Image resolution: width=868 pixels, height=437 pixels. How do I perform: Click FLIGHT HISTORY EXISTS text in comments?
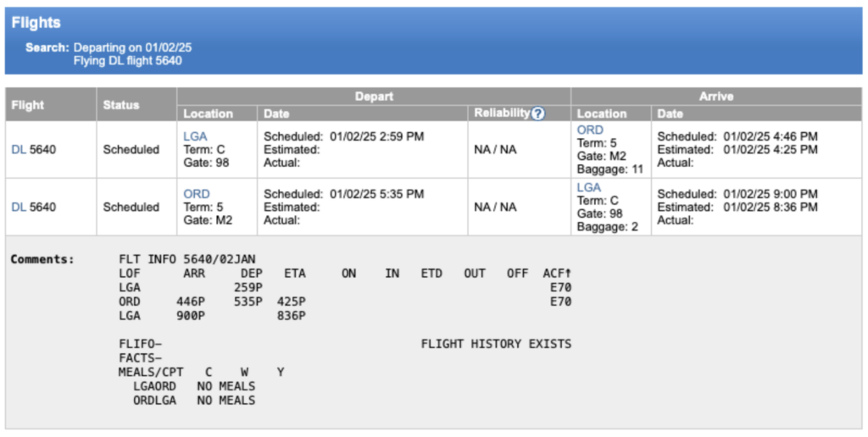[496, 344]
